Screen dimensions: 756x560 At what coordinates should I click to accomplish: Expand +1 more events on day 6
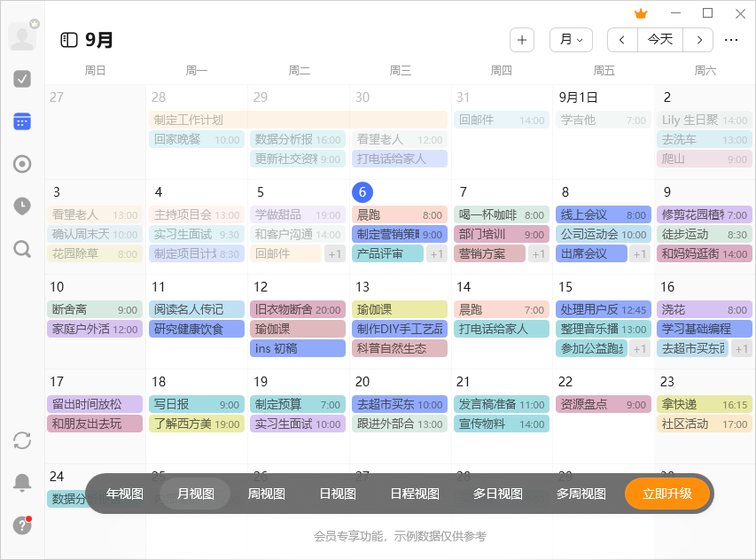pos(437,254)
